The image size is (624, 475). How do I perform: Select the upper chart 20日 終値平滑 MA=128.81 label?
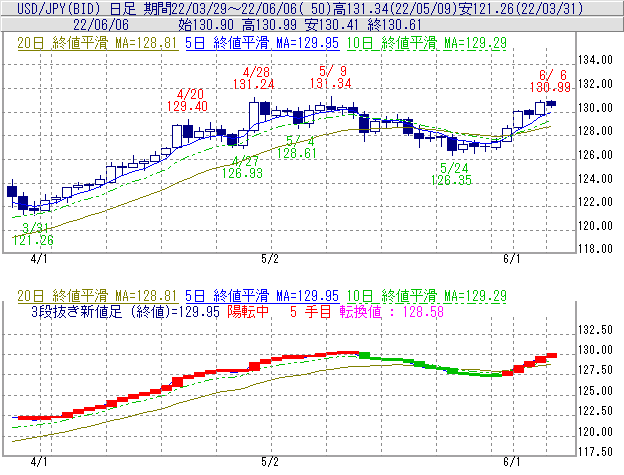click(x=97, y=43)
